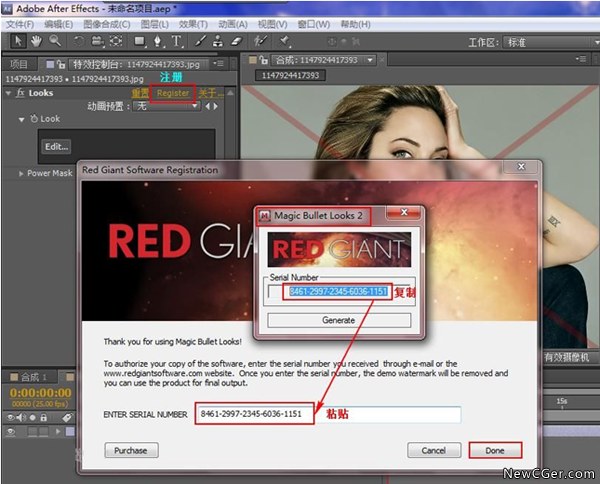
Task: Switch to the 合成 1 timeline tab
Action: click(x=29, y=377)
